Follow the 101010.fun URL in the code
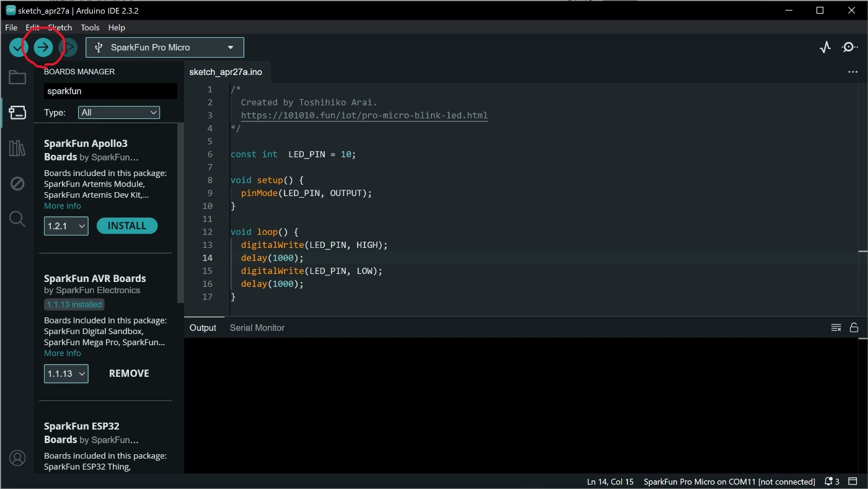The height and width of the screenshot is (489, 868). (364, 115)
